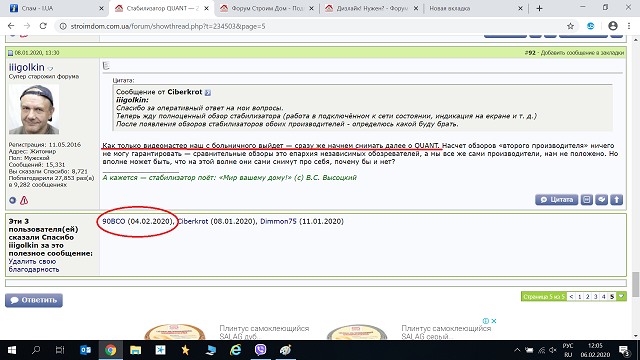This screenshot has height=360, width=640.
Task: Open the yellow star app on taskbar
Action: pos(185,350)
